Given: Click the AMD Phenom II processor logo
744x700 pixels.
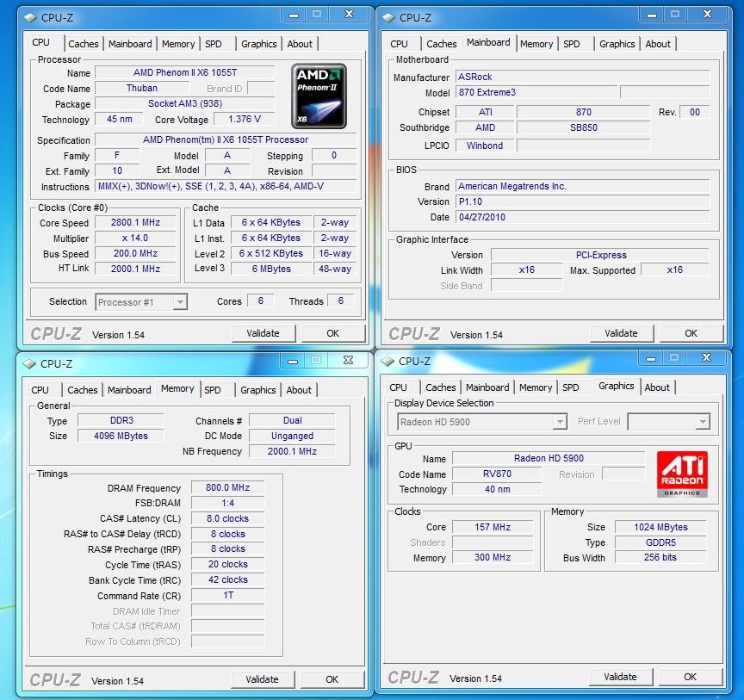Looking at the screenshot, I should (x=319, y=96).
